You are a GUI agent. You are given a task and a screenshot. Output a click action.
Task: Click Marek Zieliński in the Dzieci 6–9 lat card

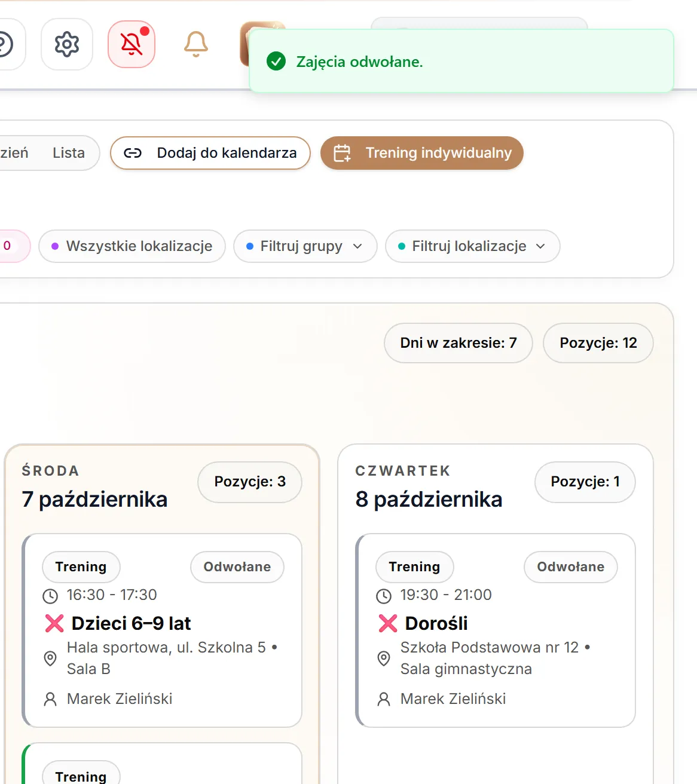click(120, 699)
